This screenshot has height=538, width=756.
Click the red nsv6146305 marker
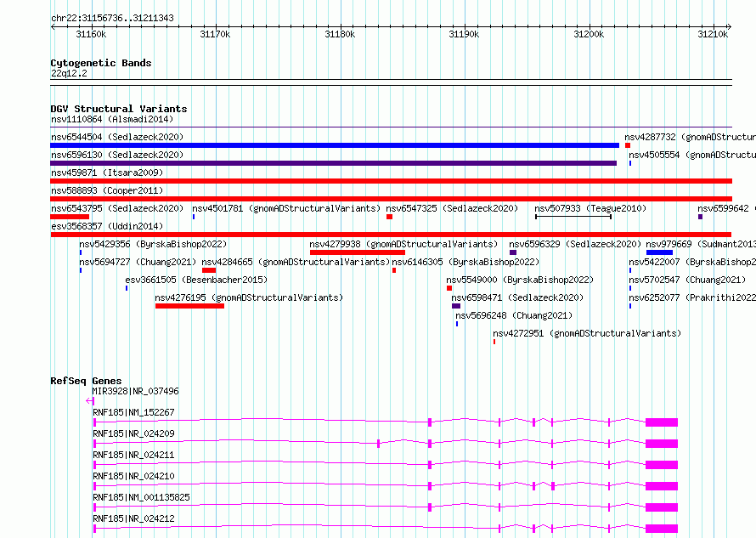(x=394, y=270)
